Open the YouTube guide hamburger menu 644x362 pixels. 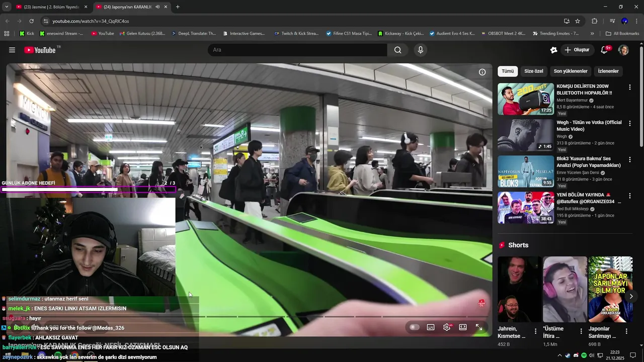pos(12,50)
